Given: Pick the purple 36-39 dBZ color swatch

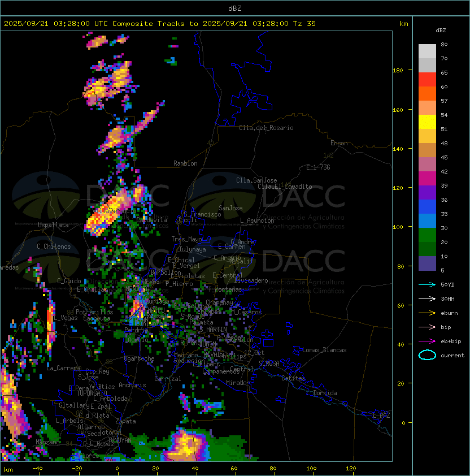Looking at the screenshot, I should point(427,192).
